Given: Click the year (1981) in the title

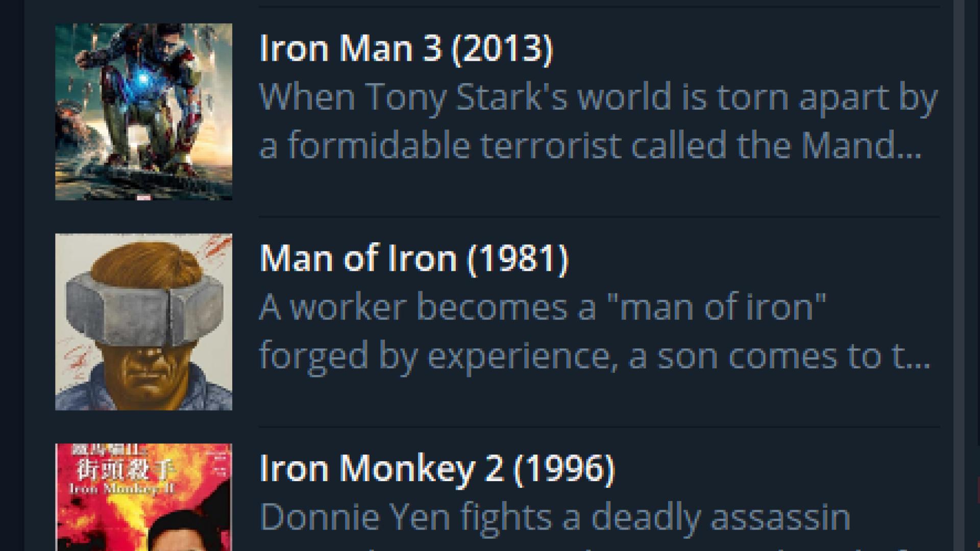Looking at the screenshot, I should coord(518,259).
